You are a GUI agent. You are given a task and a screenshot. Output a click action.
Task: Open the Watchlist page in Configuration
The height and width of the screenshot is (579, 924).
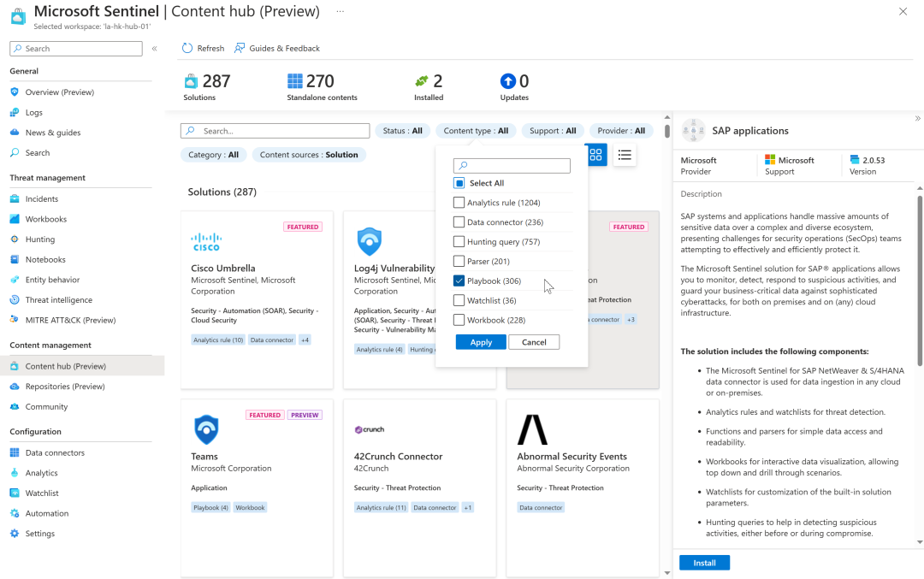tap(42, 493)
